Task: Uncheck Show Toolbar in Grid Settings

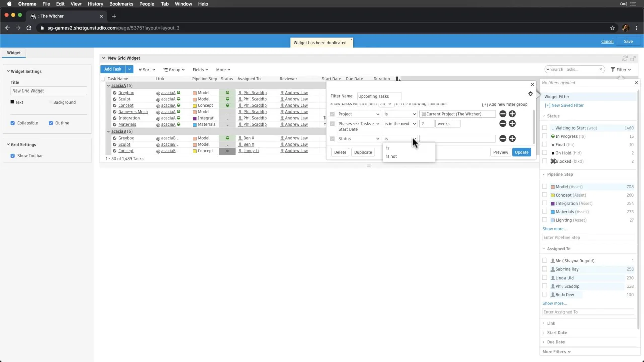Action: [13, 156]
